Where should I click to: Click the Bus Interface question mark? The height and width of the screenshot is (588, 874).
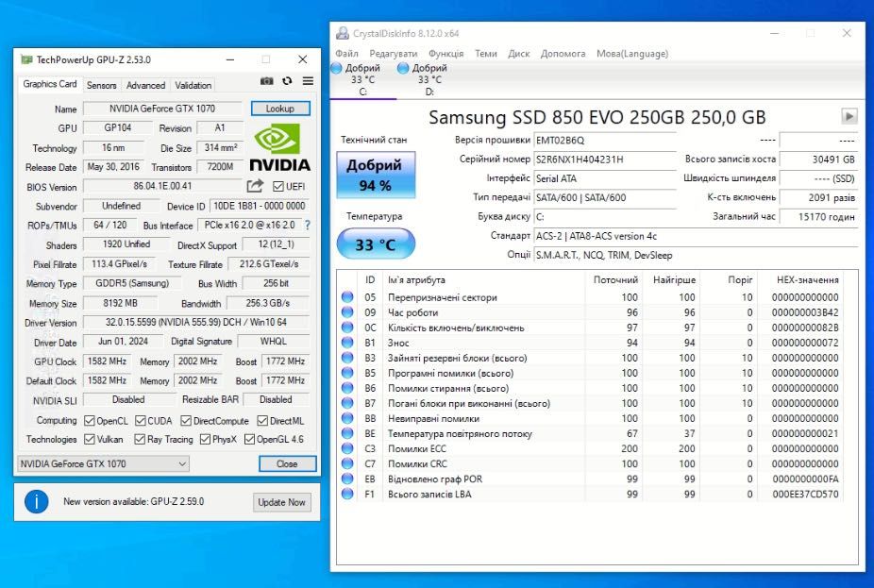click(x=307, y=226)
